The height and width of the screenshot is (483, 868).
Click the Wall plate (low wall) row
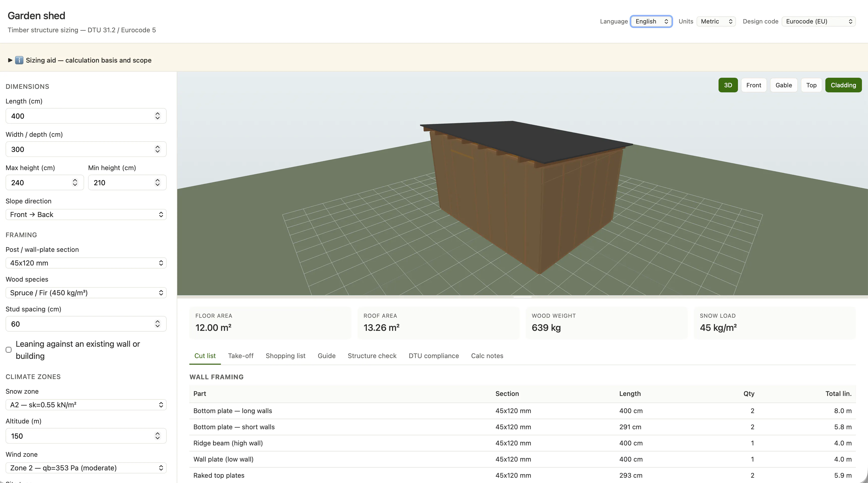coord(522,460)
